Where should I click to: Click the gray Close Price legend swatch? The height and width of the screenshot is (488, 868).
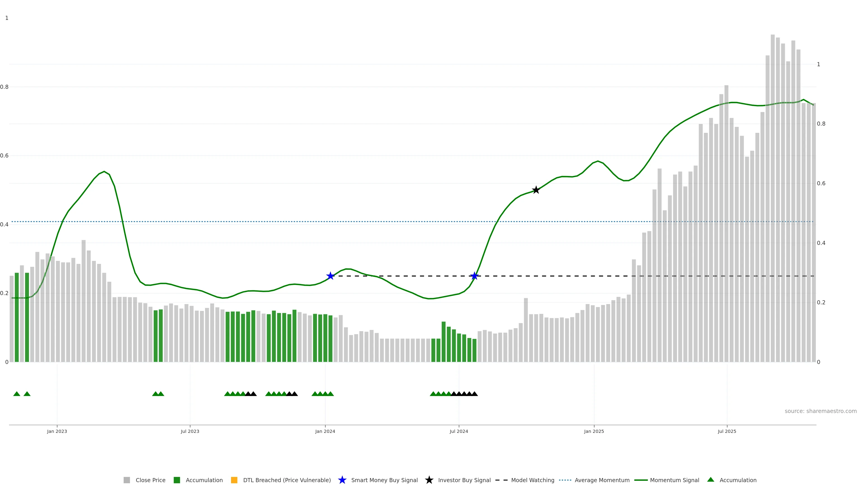[127, 480]
